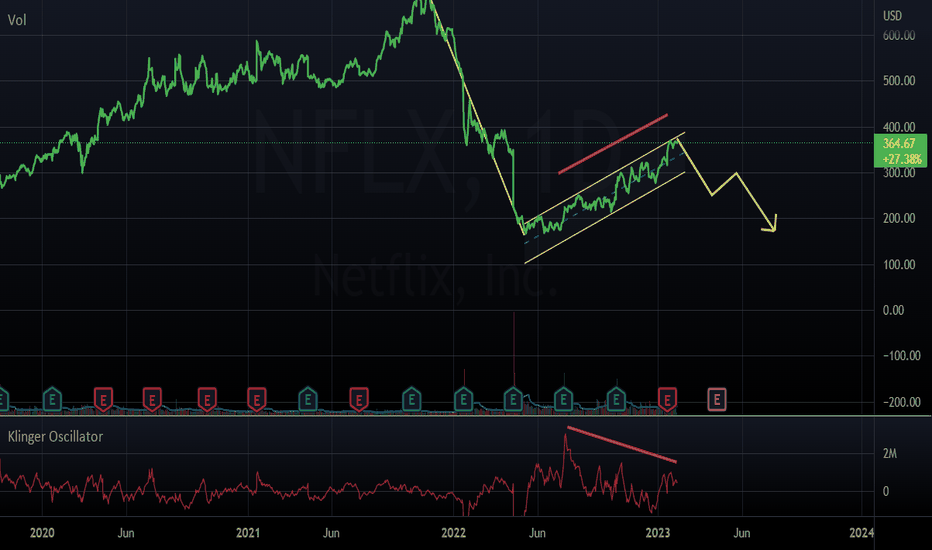Open the April 2022 teal earnings marker

(x=513, y=400)
